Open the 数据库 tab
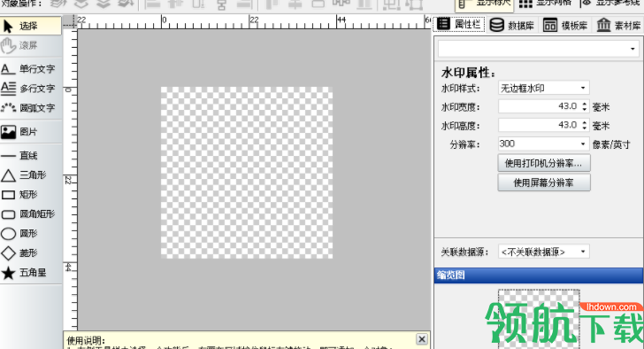This screenshot has height=349, width=644. tap(512, 25)
